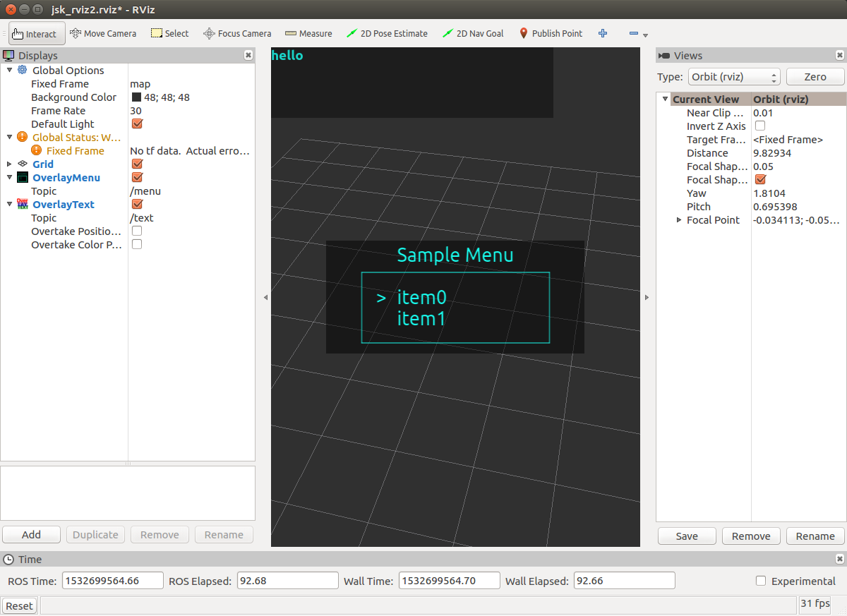Viewport: 847px width, 616px height.
Task: Activate the Move Camera tool
Action: click(103, 33)
